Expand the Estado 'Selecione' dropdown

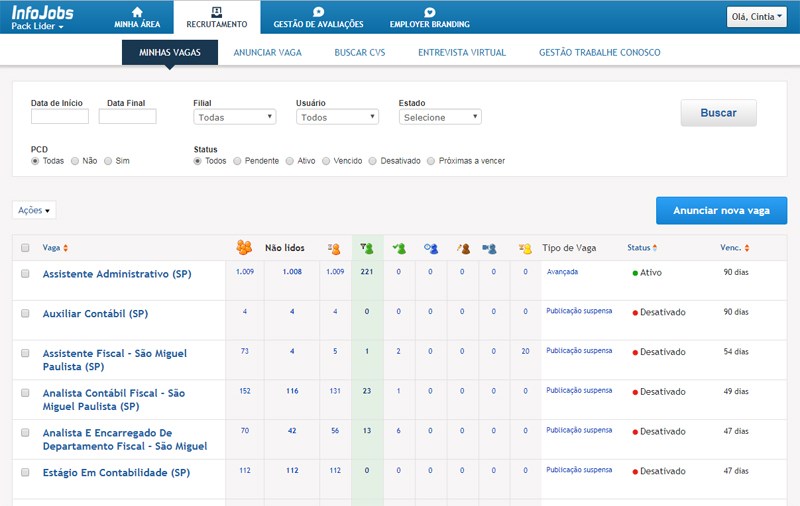coord(440,117)
